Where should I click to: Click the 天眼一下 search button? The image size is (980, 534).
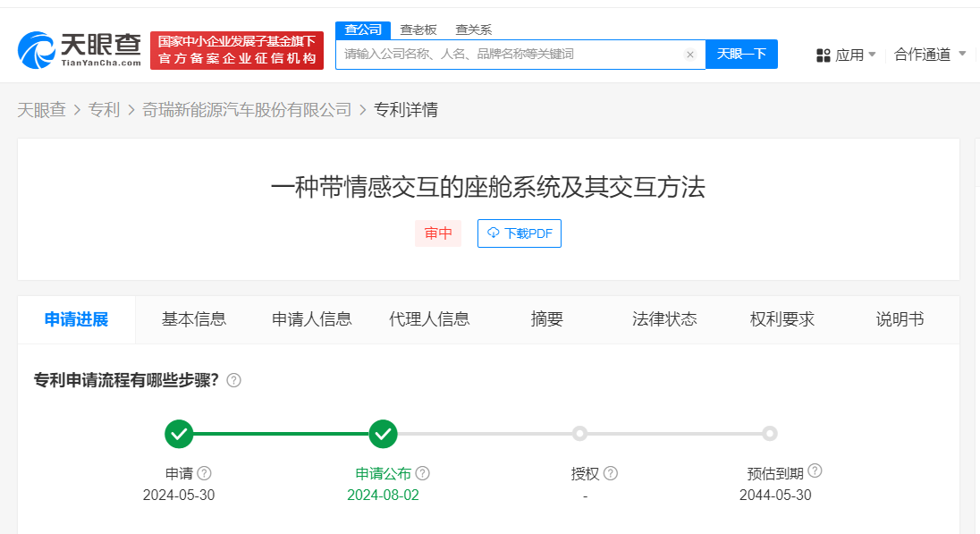(741, 55)
